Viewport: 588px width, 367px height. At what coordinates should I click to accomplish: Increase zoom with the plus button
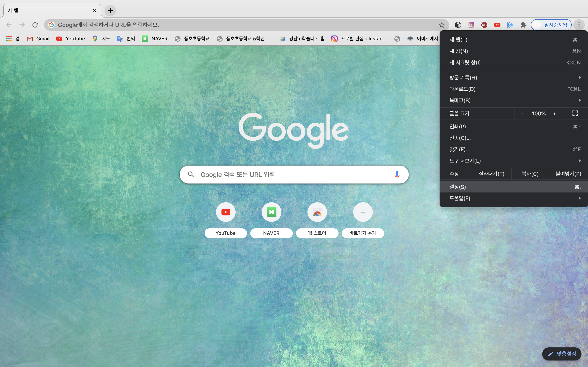[555, 114]
